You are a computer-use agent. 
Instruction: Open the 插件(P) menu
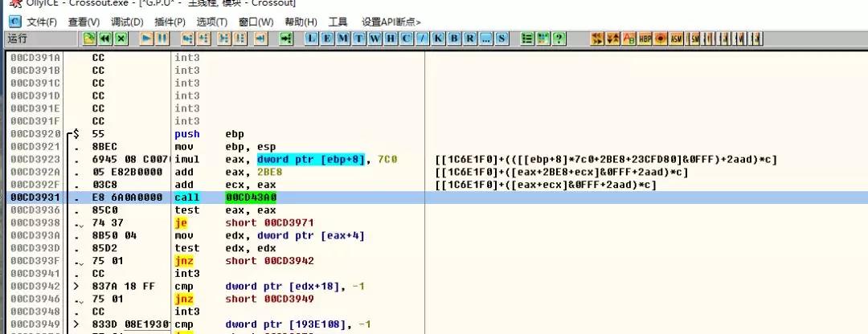169,22
